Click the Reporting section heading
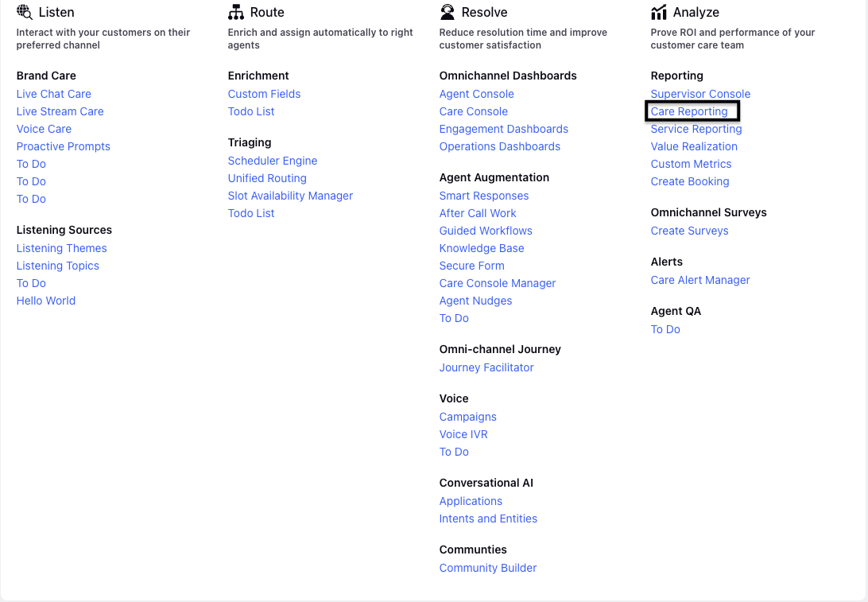Viewport: 868px width, 602px height. 676,76
